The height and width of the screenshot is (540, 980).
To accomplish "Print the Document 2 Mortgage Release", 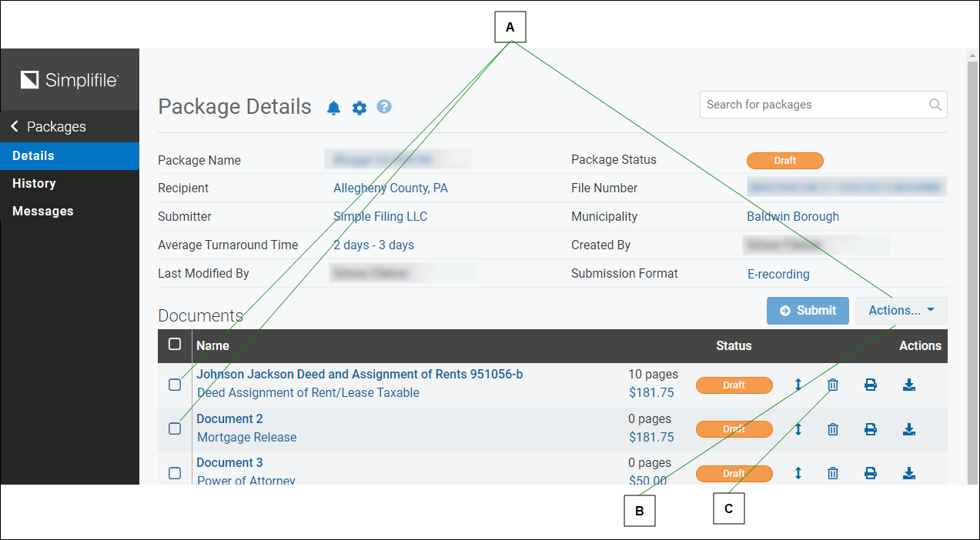I will click(x=870, y=429).
